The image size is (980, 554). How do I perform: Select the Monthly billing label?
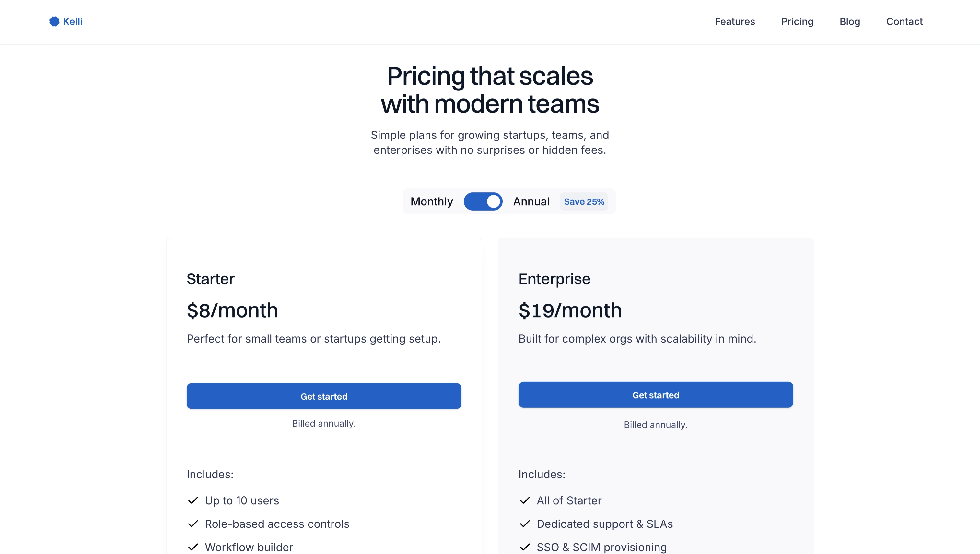click(431, 201)
